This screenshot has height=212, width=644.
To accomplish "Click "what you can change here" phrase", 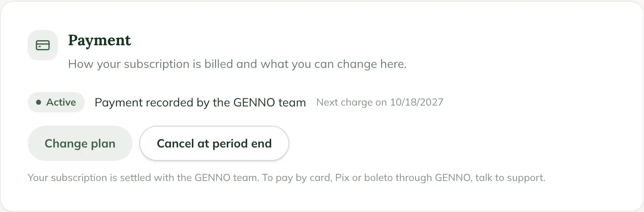I will point(333,64).
